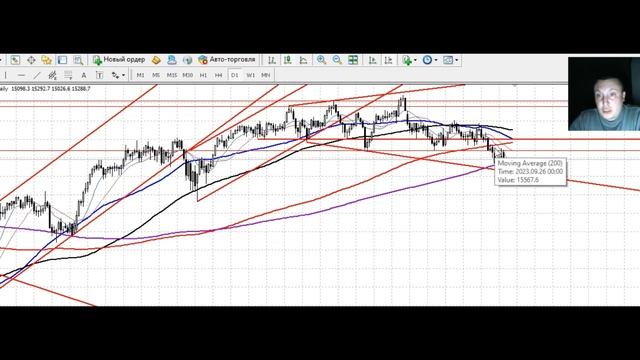
Task: Switch to H1 timeframe
Action: click(203, 75)
